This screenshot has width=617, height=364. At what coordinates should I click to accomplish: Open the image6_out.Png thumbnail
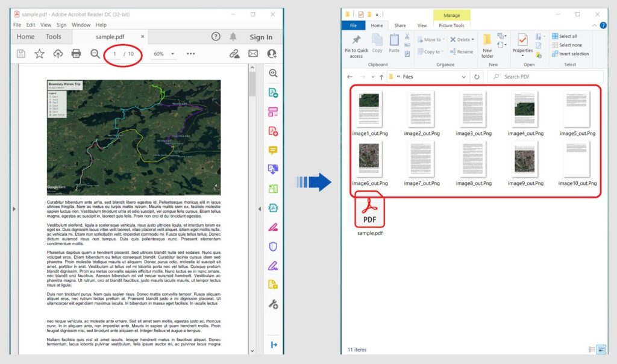coord(368,160)
